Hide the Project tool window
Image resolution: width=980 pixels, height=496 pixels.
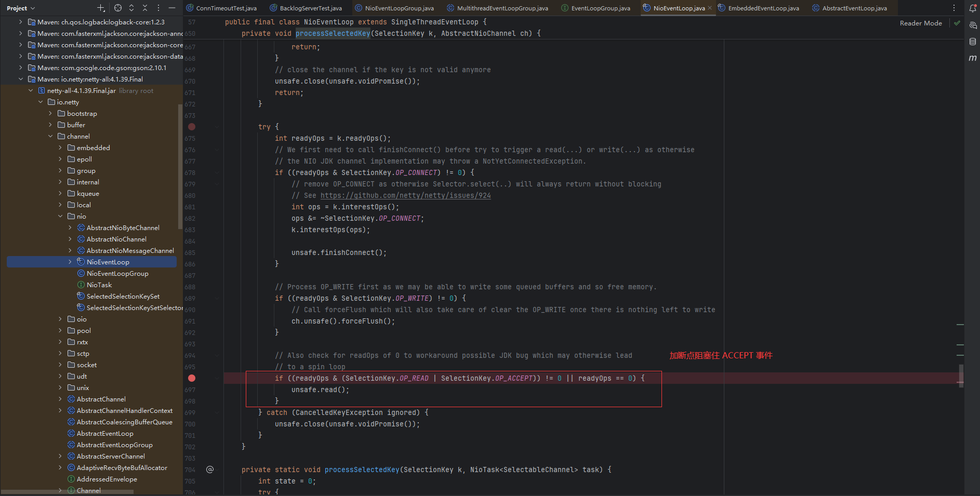tap(172, 8)
